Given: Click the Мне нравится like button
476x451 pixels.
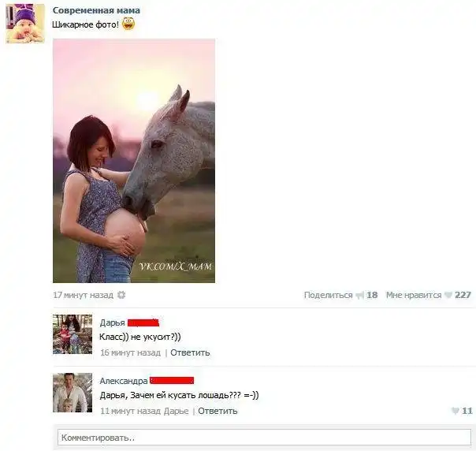Looking at the screenshot, I should 414,295.
